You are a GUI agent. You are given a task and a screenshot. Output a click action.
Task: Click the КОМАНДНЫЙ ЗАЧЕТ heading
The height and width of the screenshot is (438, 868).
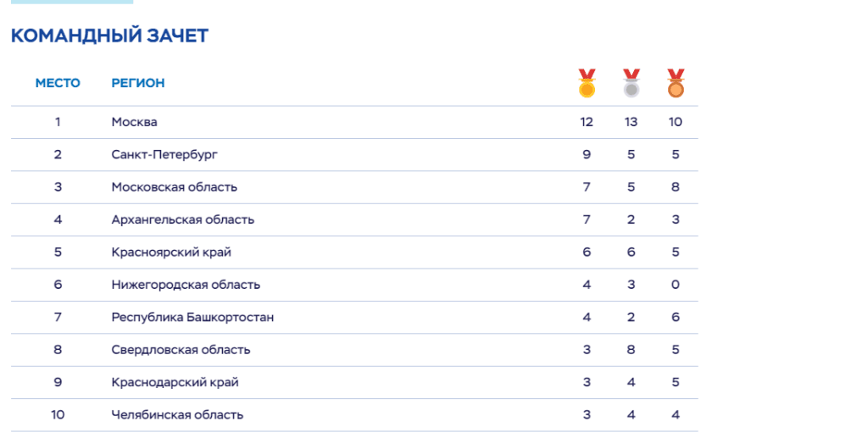point(109,36)
